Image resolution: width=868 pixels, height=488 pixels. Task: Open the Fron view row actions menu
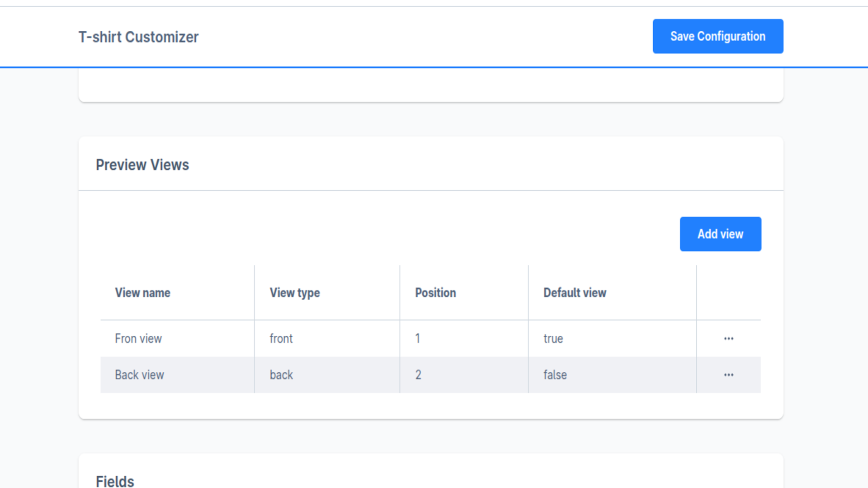[x=728, y=338]
